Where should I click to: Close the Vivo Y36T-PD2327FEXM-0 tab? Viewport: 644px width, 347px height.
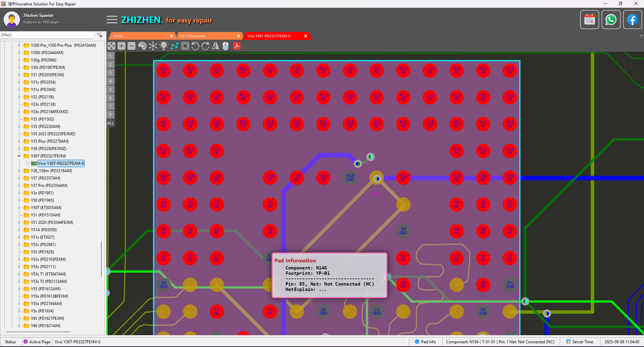[305, 36]
